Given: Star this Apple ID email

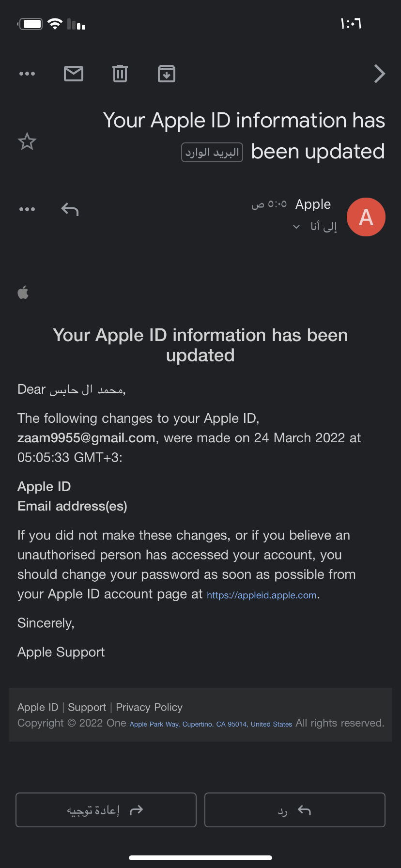Looking at the screenshot, I should [x=27, y=141].
